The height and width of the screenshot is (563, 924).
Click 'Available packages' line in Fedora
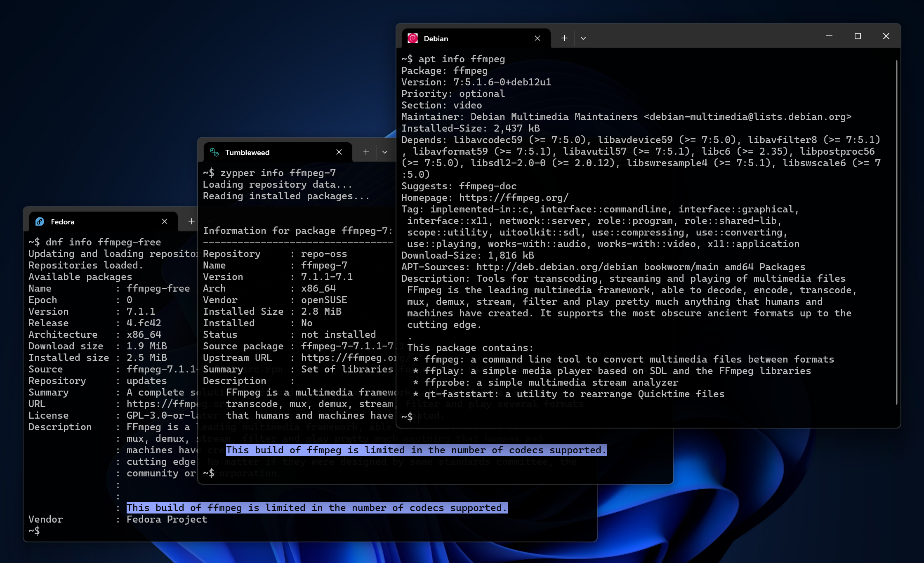point(80,277)
